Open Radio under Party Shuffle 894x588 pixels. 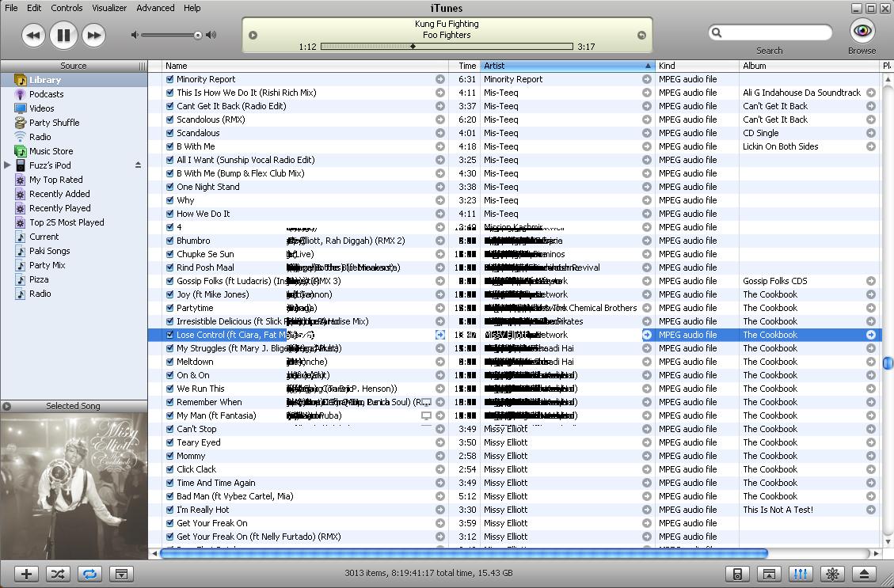pyautogui.click(x=40, y=137)
